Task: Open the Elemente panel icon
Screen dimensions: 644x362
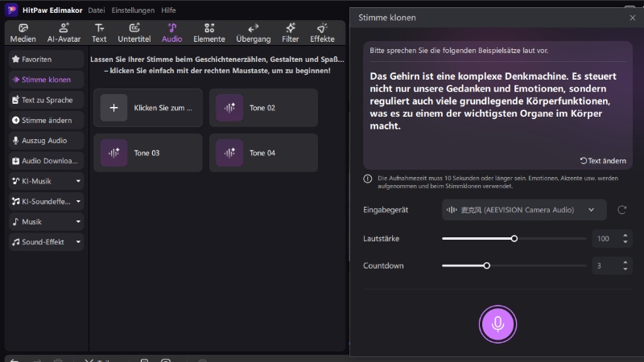Action: coord(209,32)
